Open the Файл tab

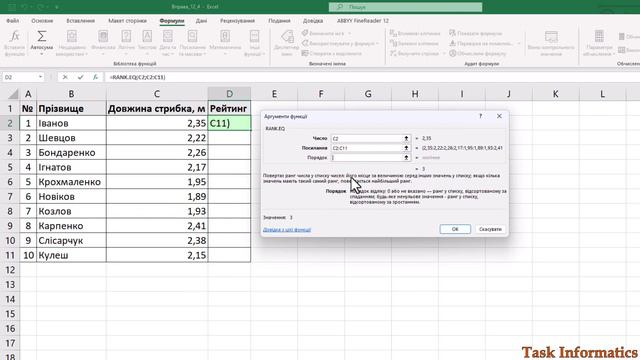pyautogui.click(x=13, y=20)
